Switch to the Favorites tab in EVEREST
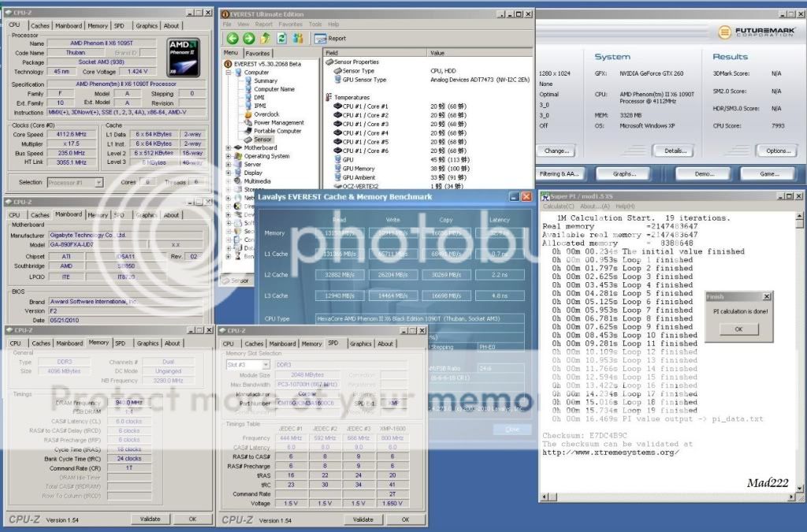 [258, 53]
